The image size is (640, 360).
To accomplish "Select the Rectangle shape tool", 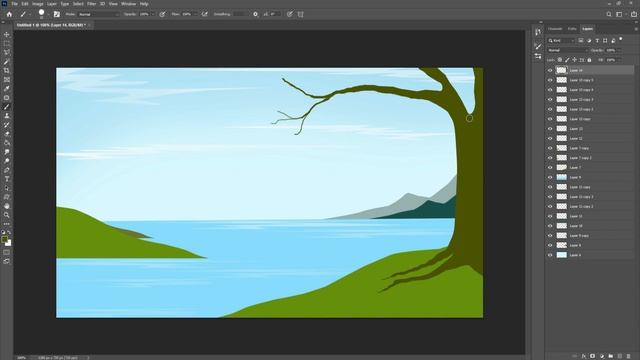I will [7, 197].
